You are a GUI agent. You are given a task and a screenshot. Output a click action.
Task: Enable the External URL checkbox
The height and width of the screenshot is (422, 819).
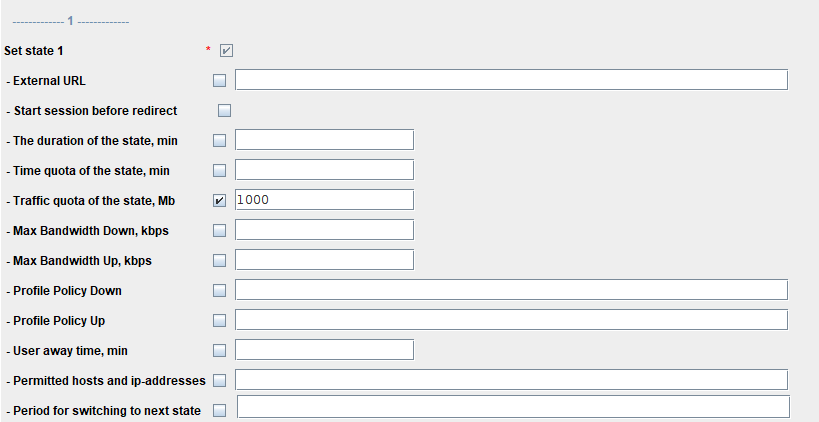220,81
